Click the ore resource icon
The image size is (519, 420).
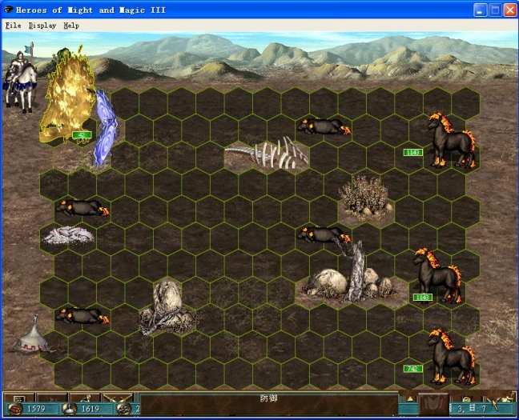coord(124,409)
